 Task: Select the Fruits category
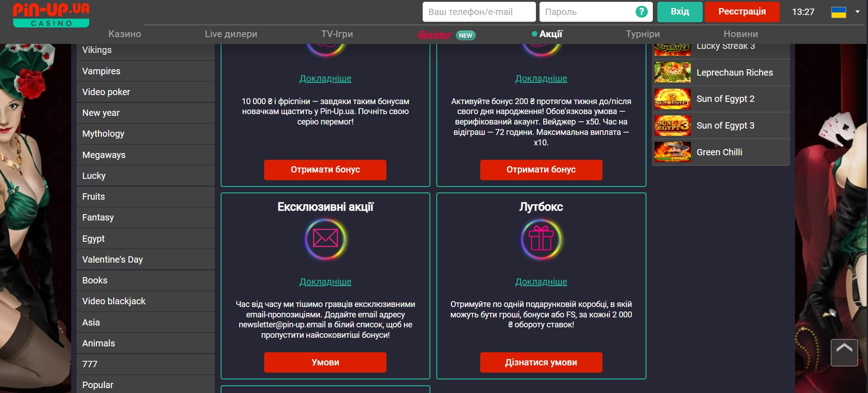(x=145, y=196)
